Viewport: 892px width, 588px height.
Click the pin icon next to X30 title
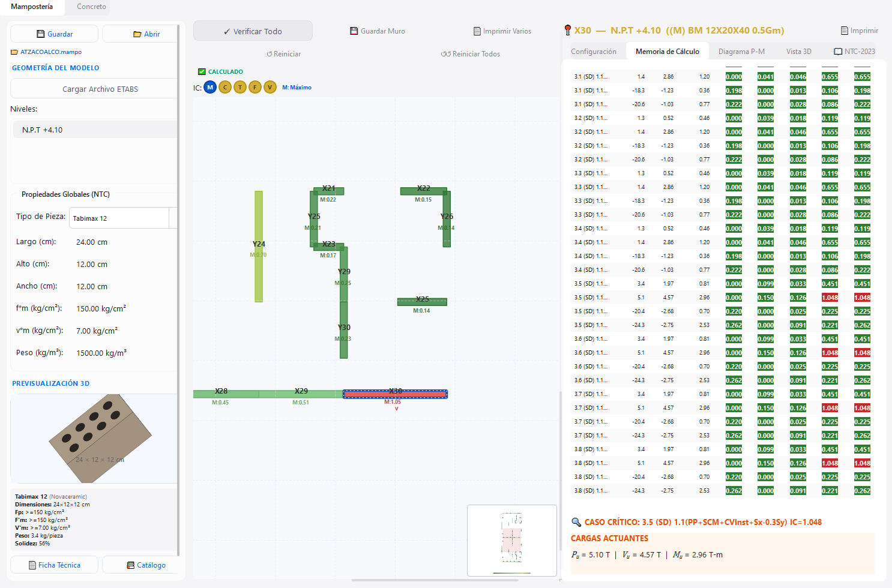568,30
